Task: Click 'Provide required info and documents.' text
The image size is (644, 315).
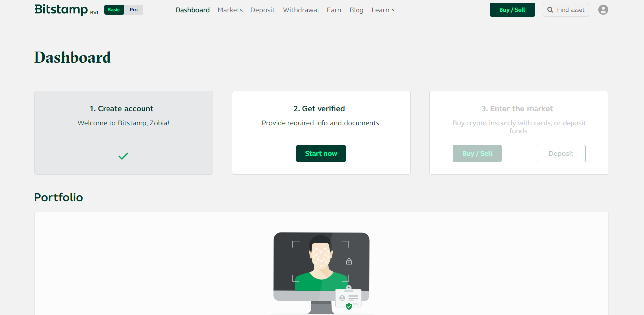Action: pos(321,123)
